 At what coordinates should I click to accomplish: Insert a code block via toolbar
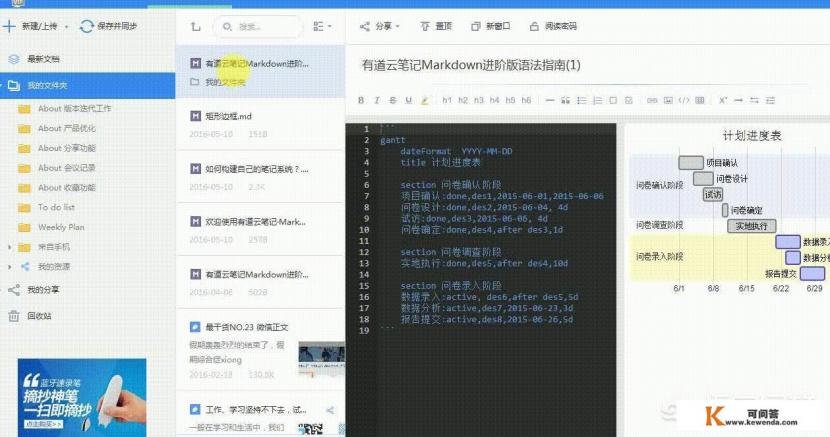coord(684,100)
